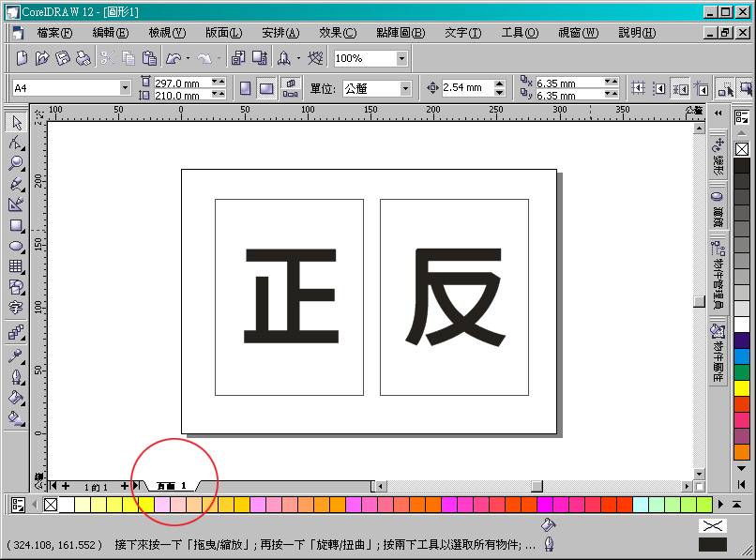The width and height of the screenshot is (756, 560).
Task: Toggle portrait page orientation
Action: [x=245, y=88]
